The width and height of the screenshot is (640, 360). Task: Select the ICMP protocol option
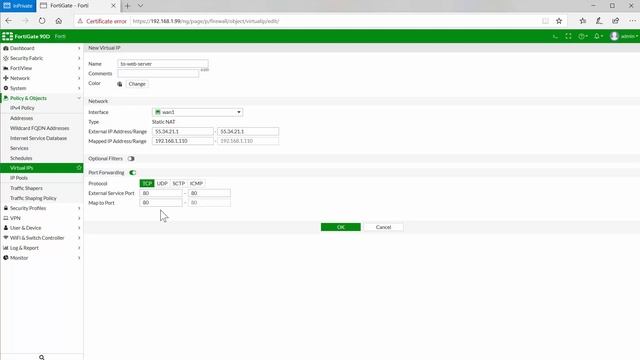click(196, 184)
